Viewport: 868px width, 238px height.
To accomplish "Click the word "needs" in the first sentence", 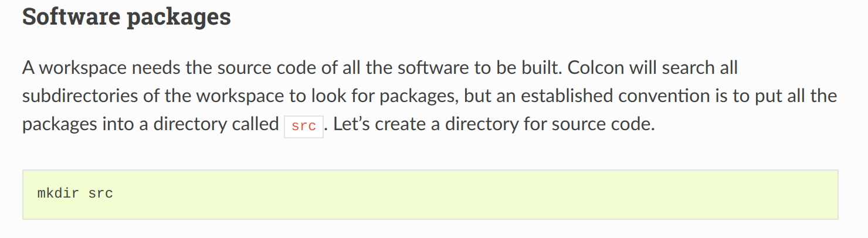I will tap(155, 69).
